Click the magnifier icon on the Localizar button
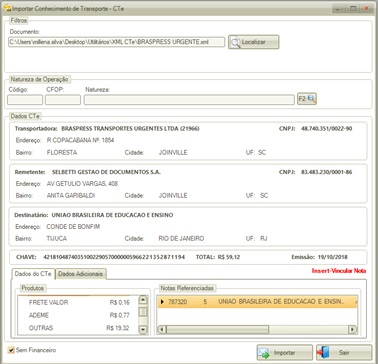Screen dimensions: 378x364 236,43
